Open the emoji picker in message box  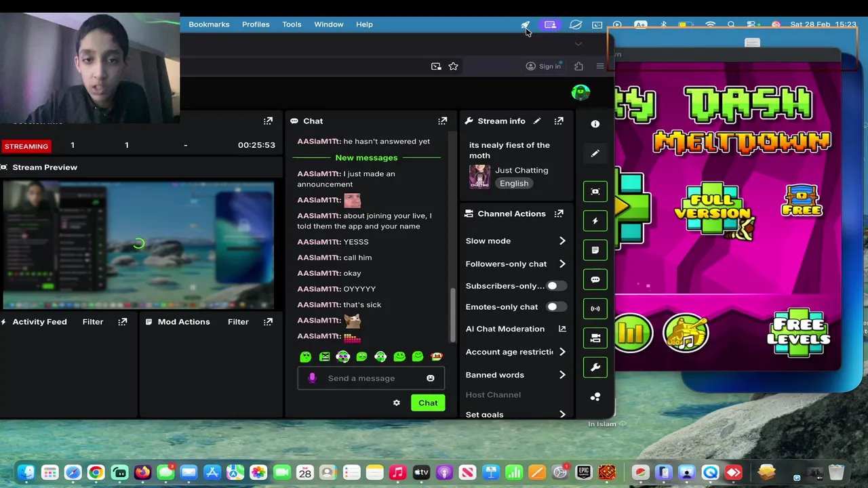pos(430,378)
